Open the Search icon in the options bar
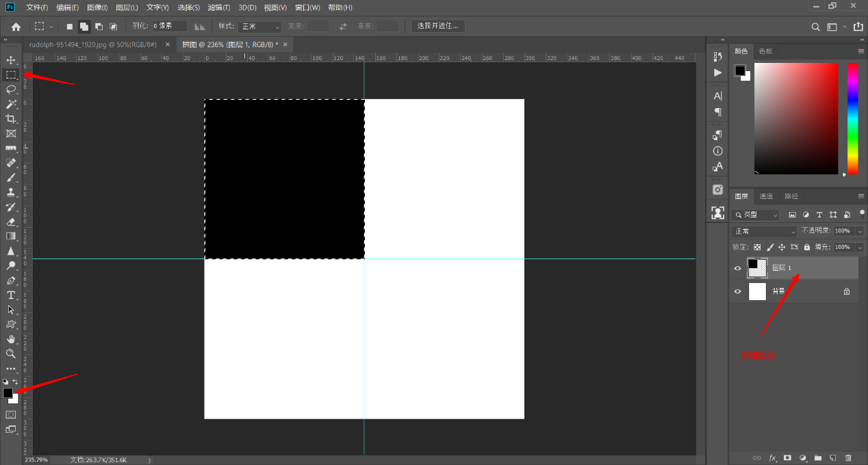Image resolution: width=868 pixels, height=465 pixels. 815,27
